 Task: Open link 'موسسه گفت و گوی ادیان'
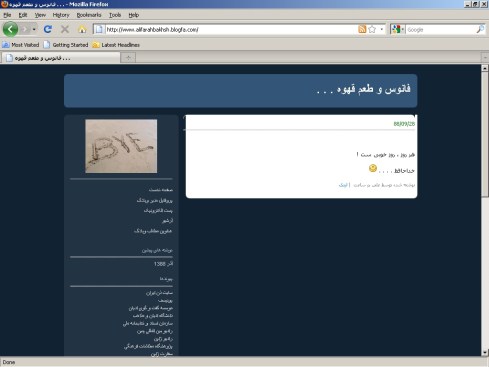pos(151,308)
